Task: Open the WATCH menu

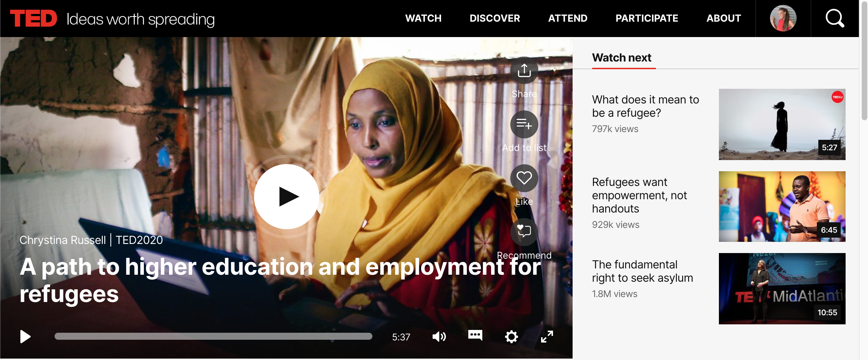Action: click(x=423, y=18)
